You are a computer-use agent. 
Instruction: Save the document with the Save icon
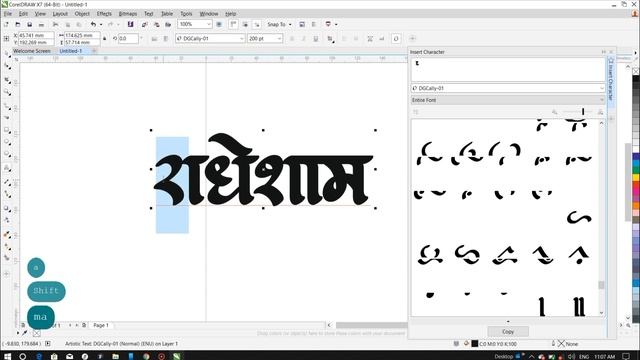click(x=29, y=24)
